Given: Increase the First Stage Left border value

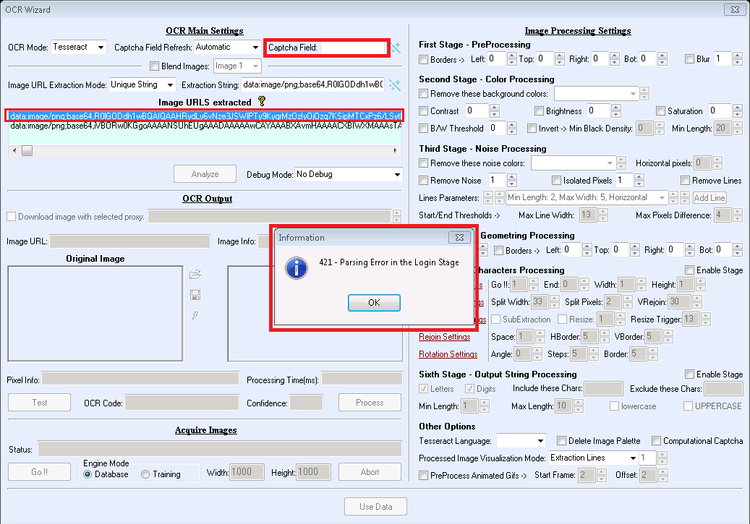Looking at the screenshot, I should [512, 56].
